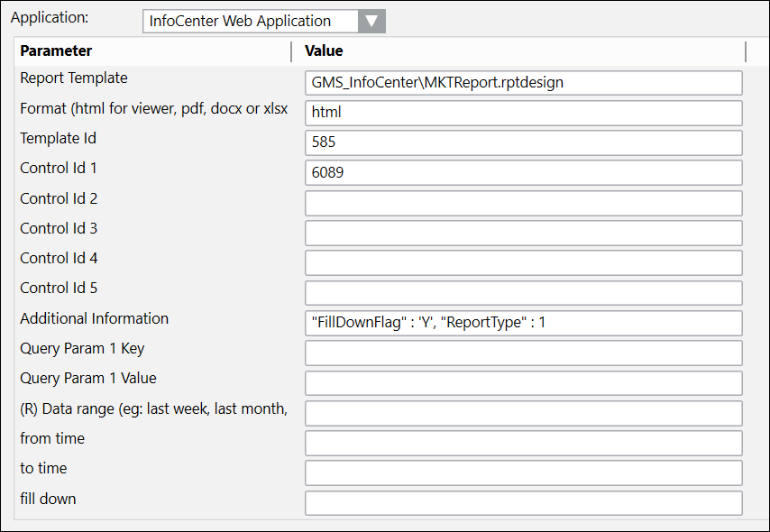Focus the from time input field
This screenshot has width=770, height=532.
coord(523,443)
